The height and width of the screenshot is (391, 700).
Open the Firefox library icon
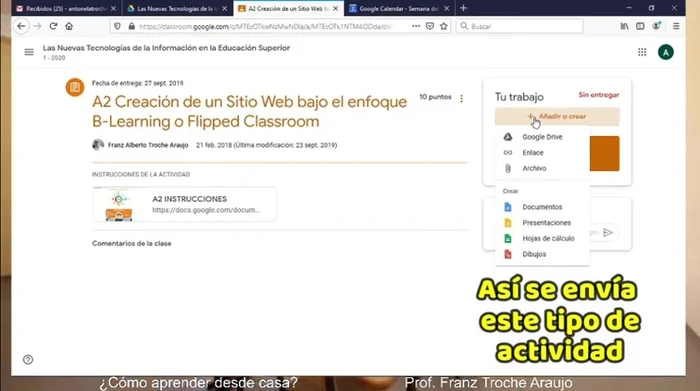[x=624, y=26]
